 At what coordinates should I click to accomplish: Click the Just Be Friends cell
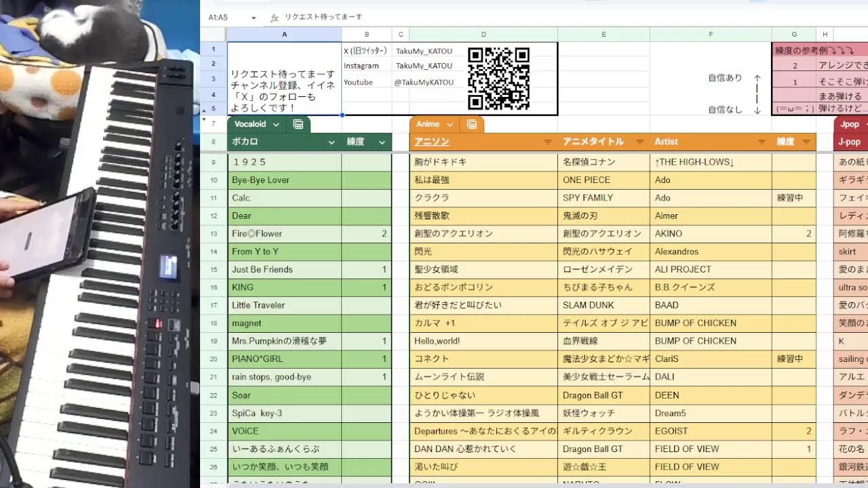click(284, 269)
